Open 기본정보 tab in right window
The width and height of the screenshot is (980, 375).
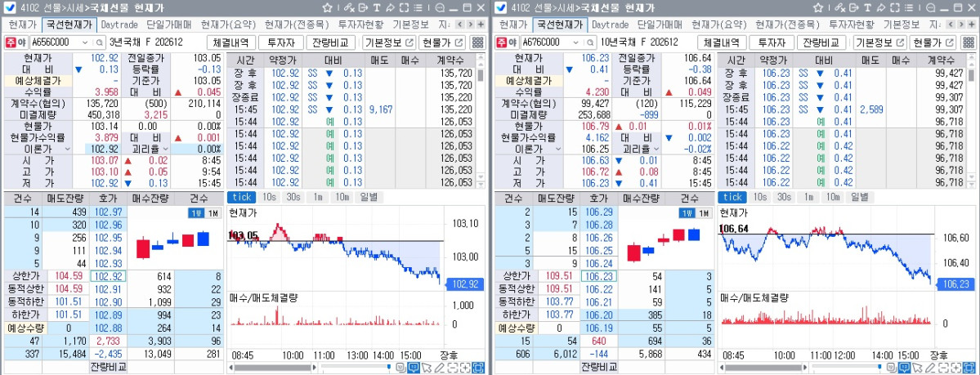click(x=902, y=25)
